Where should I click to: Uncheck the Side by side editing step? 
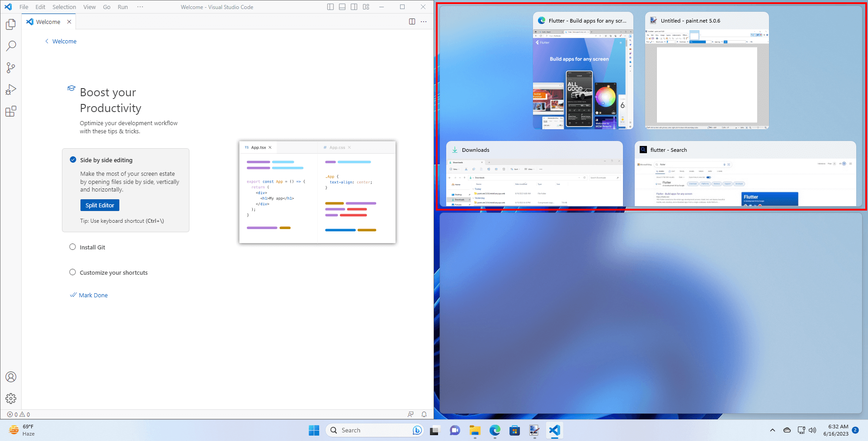[x=73, y=160]
